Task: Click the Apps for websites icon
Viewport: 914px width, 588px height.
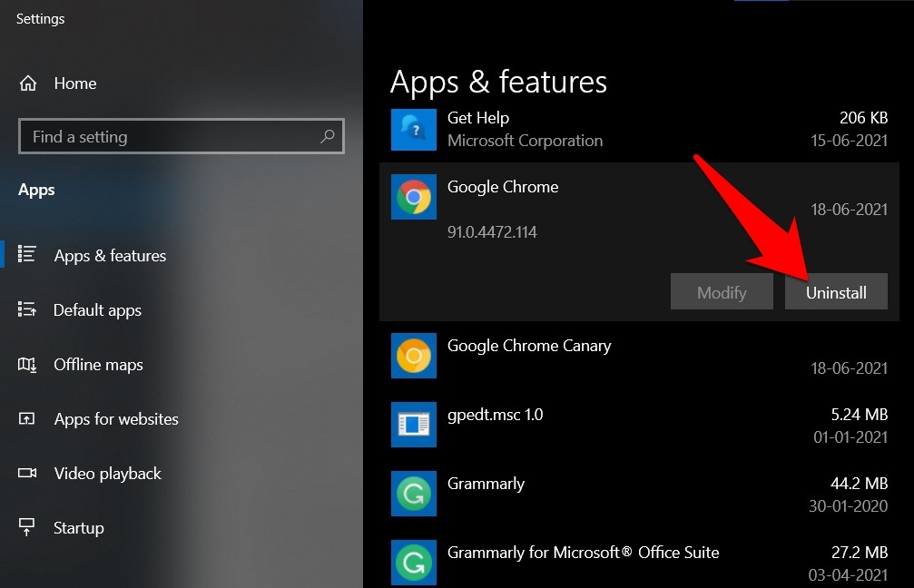Action: (27, 418)
